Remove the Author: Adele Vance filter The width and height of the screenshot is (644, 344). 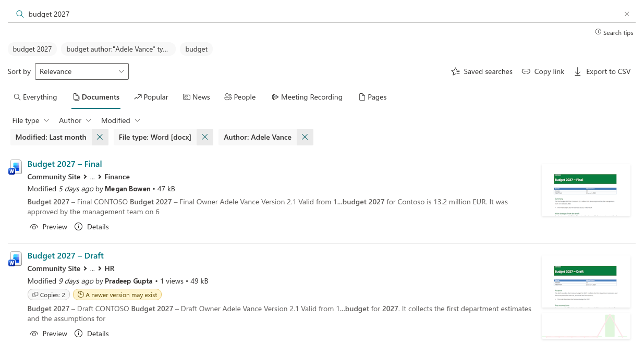[x=305, y=137]
